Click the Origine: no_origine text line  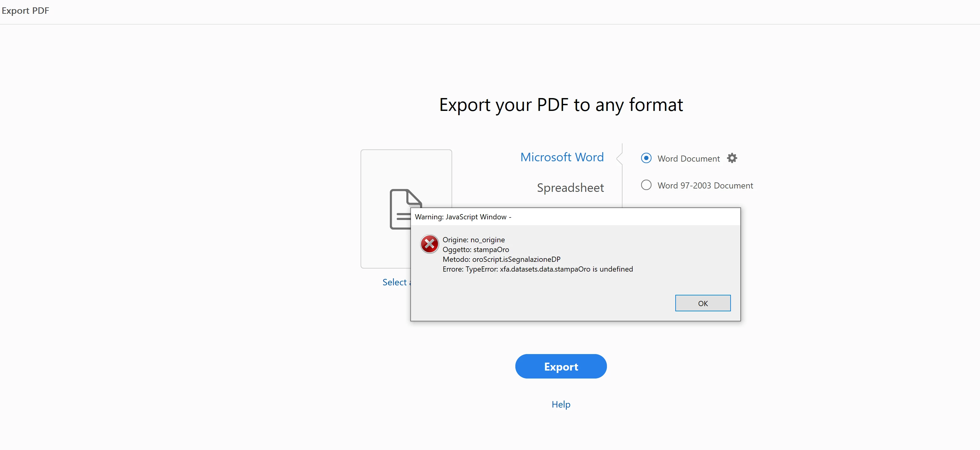473,240
